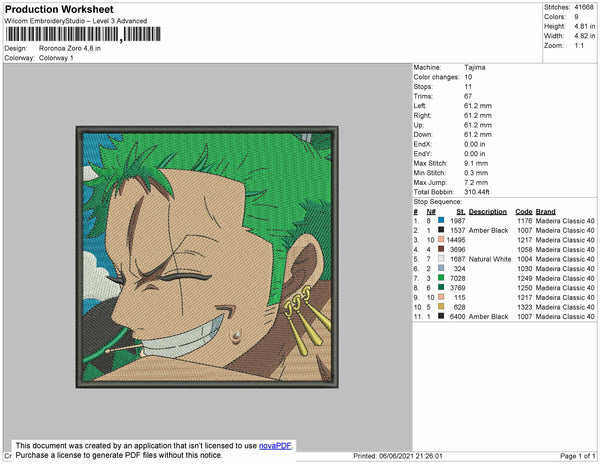Image resolution: width=600 pixels, height=464 pixels.
Task: Click 'Natural White' description in row 5
Action: click(490, 259)
